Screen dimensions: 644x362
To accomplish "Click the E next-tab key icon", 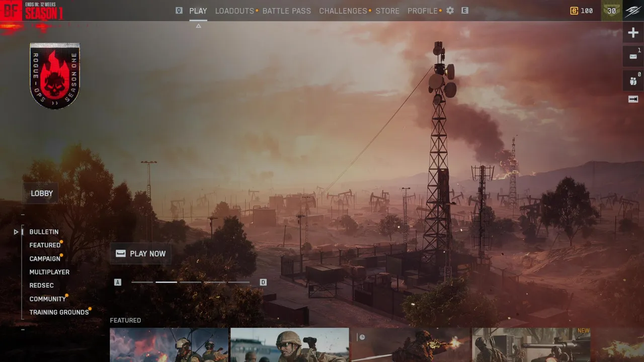I will pyautogui.click(x=465, y=11).
